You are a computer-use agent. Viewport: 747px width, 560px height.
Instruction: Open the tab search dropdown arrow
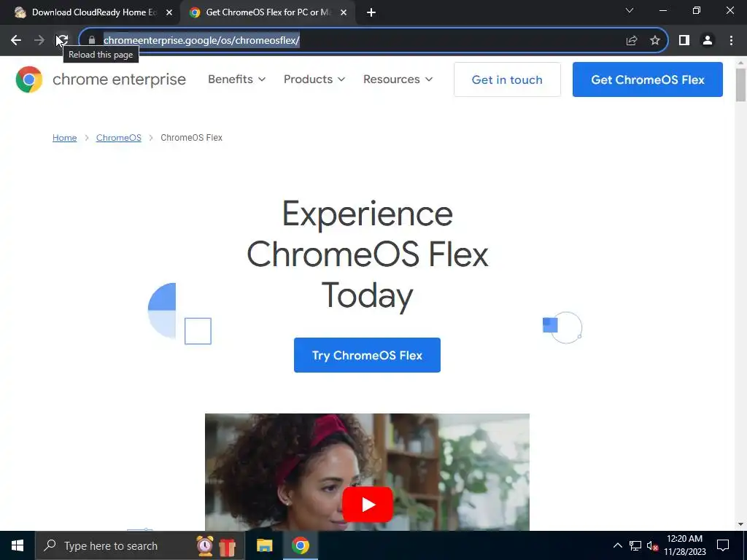click(630, 10)
